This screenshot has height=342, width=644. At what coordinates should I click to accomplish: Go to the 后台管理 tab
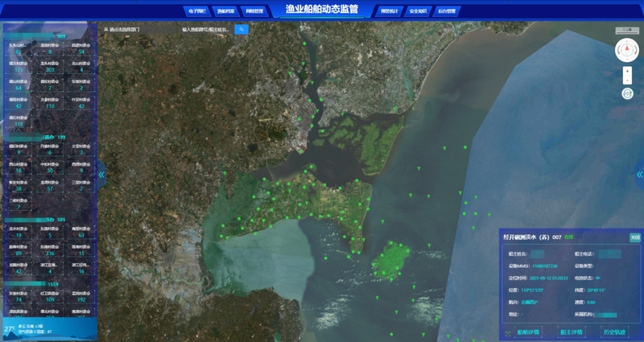click(x=447, y=11)
